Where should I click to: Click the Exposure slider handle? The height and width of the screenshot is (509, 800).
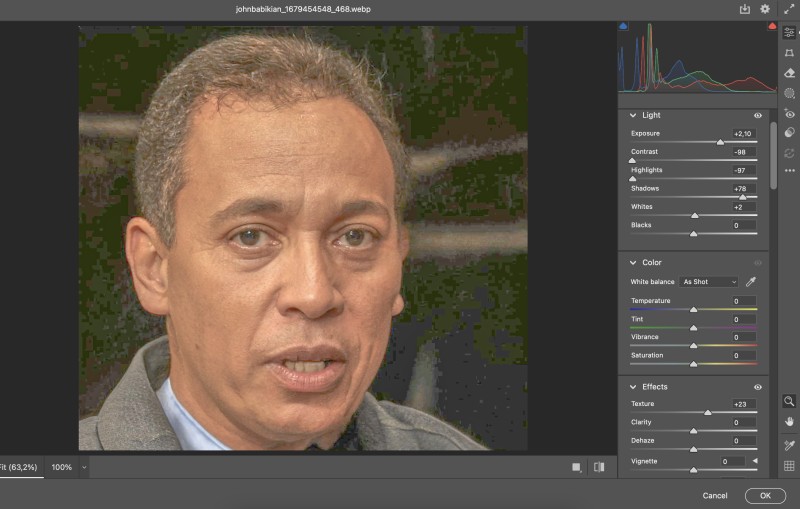click(720, 142)
